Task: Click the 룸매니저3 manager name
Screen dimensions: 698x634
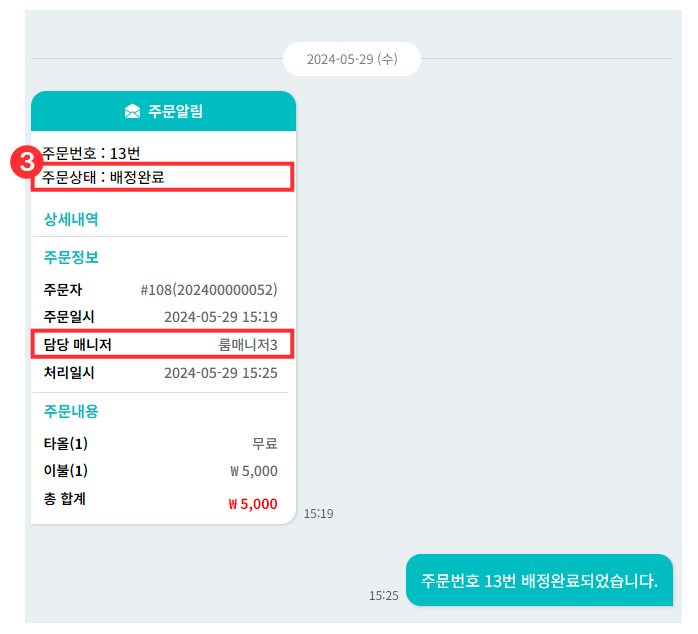Action: click(248, 345)
